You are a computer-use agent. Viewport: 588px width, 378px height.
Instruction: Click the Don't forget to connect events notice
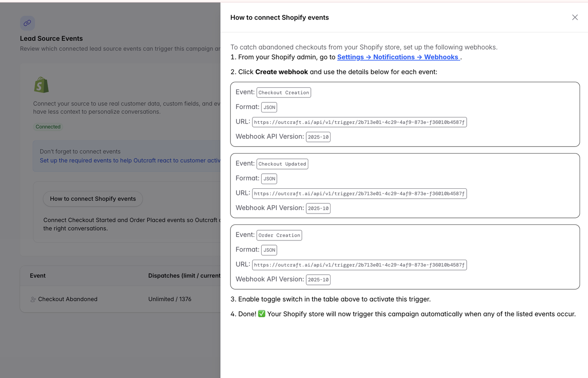[x=126, y=156]
